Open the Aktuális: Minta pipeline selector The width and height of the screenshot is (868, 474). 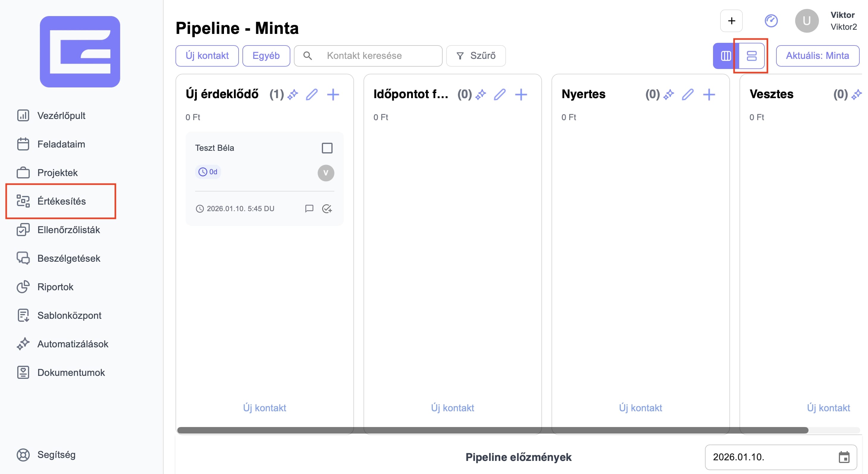tap(817, 56)
